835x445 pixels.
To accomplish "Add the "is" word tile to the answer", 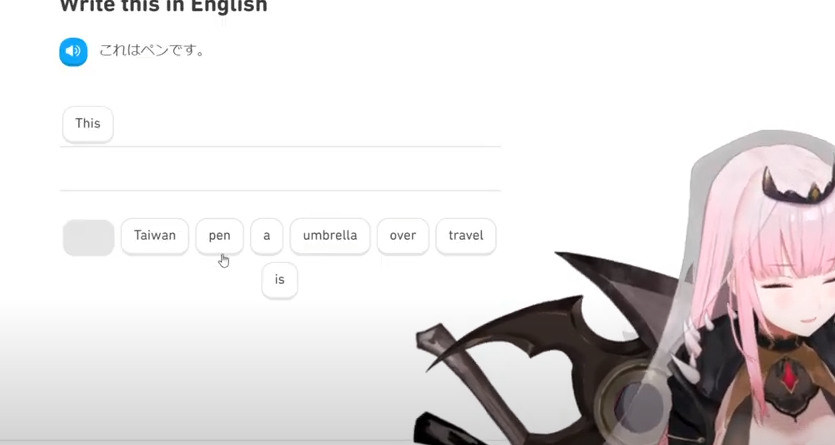I will (x=280, y=280).
